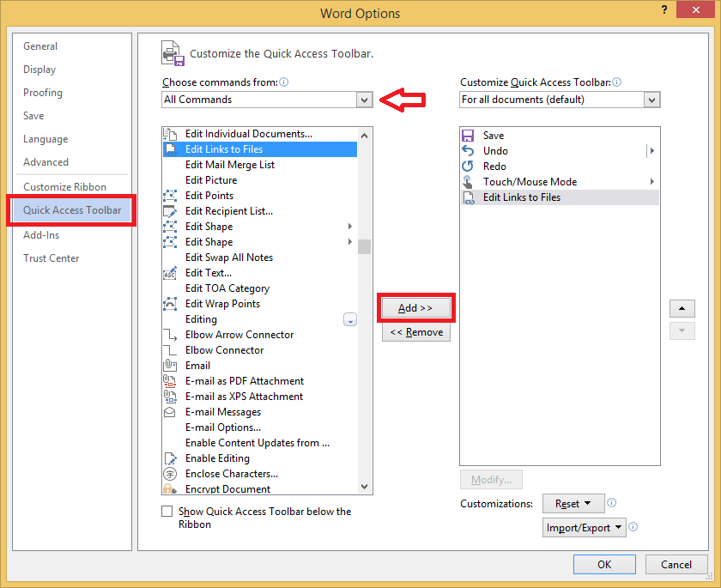
Task: Click the Redo command icon
Action: (468, 167)
